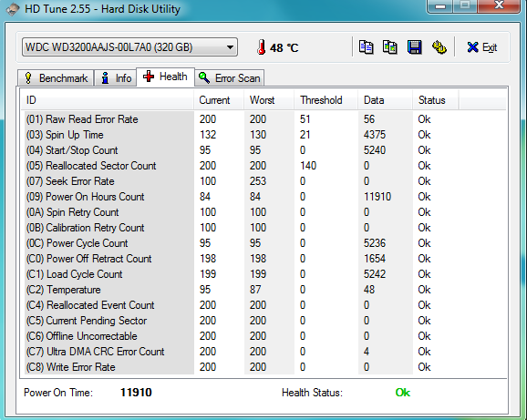The height and width of the screenshot is (420, 527).
Task: Click the copy screenshot to clipboard icon
Action: coord(390,47)
